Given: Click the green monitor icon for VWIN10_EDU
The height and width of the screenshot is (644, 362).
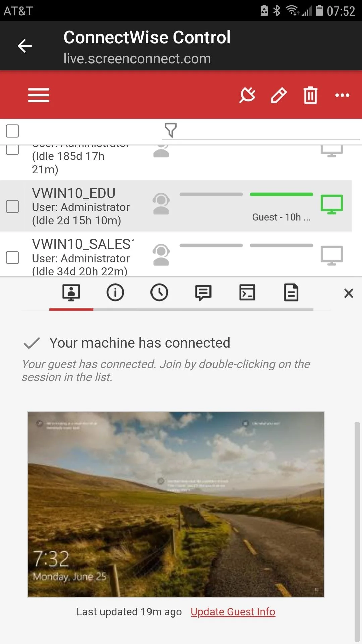Looking at the screenshot, I should 331,204.
